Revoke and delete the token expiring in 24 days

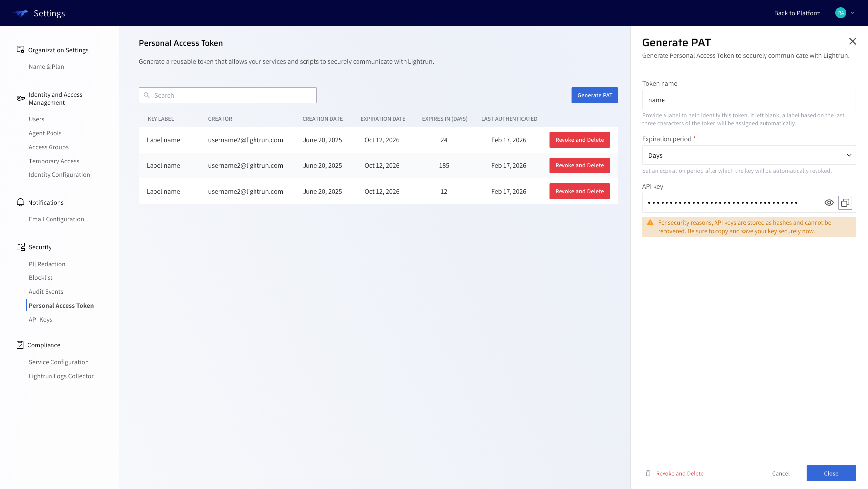pos(579,140)
